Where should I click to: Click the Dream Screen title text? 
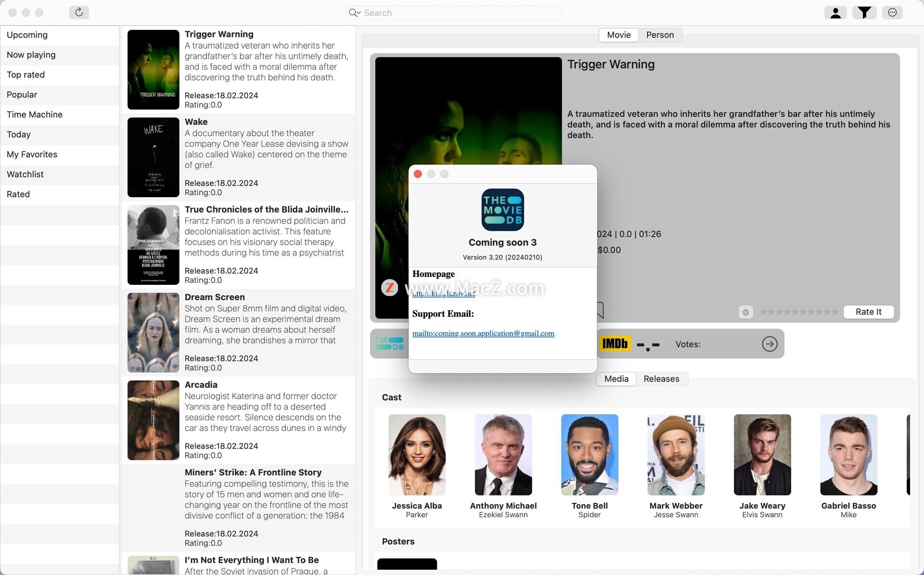click(215, 297)
